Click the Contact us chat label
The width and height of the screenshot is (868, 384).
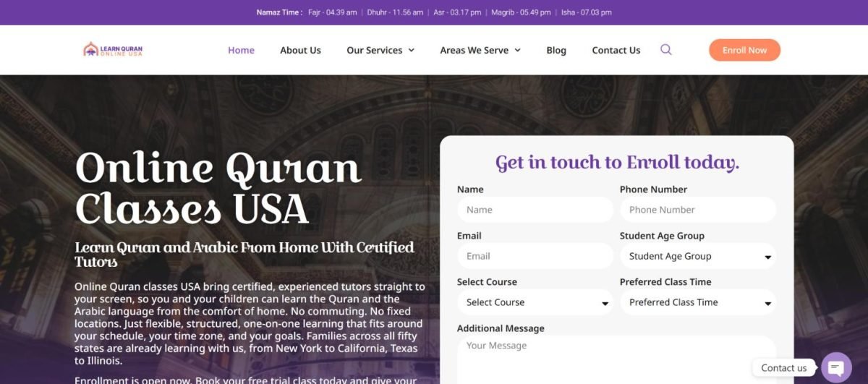pos(783,367)
